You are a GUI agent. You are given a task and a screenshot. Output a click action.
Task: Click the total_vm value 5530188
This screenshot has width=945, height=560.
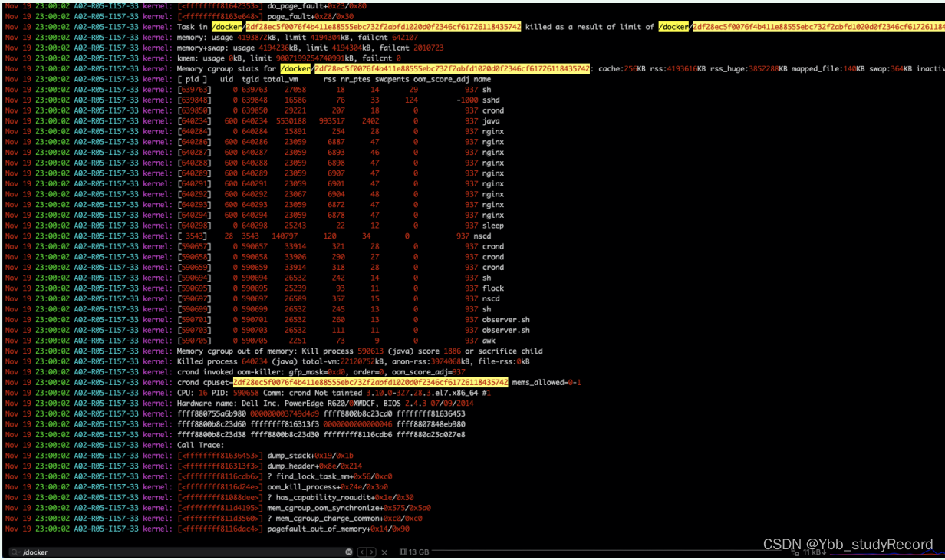point(291,121)
